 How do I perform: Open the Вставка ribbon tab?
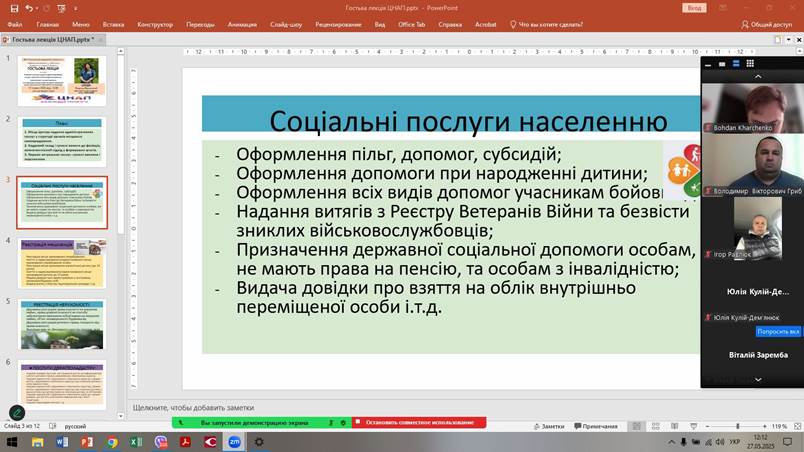pos(114,24)
